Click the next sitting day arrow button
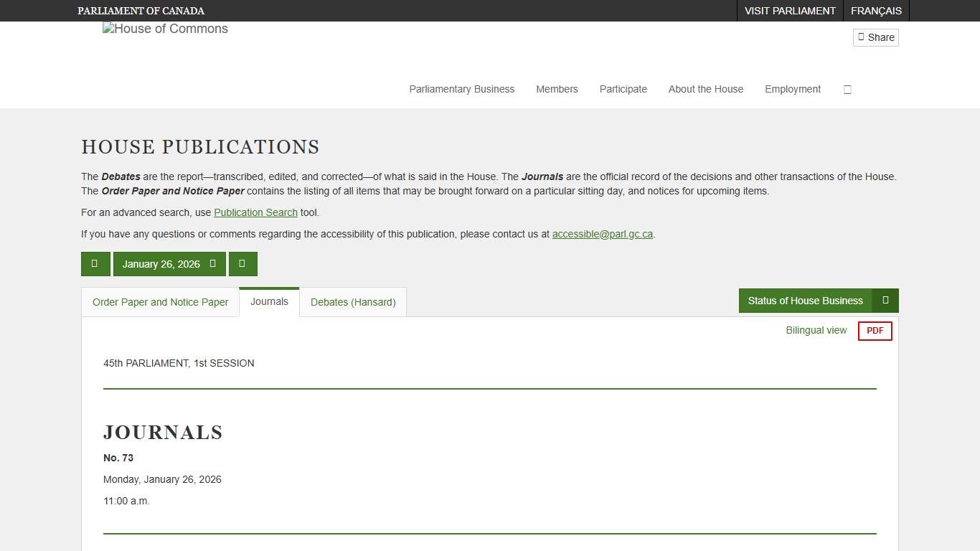 click(x=242, y=264)
